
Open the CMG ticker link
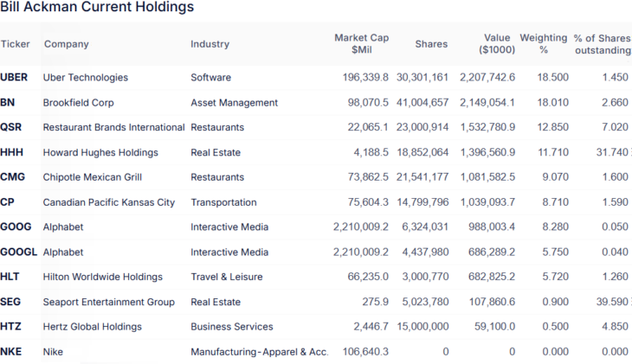(12, 176)
